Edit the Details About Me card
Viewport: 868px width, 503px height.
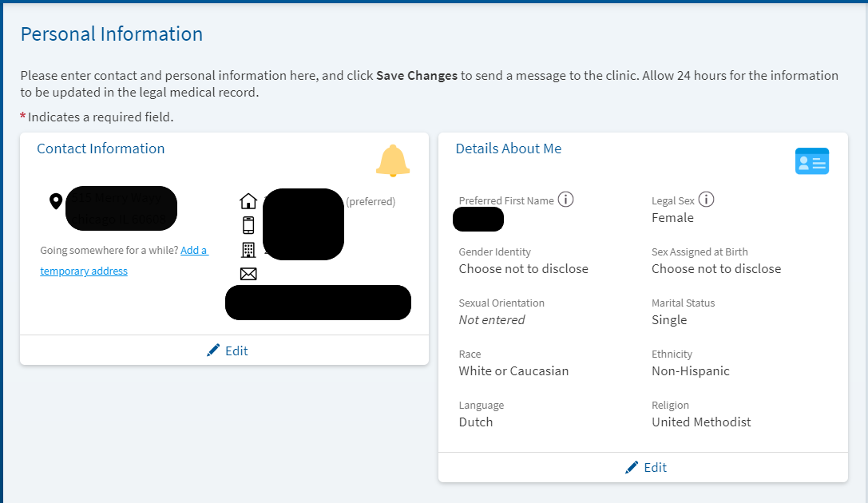pyautogui.click(x=645, y=467)
